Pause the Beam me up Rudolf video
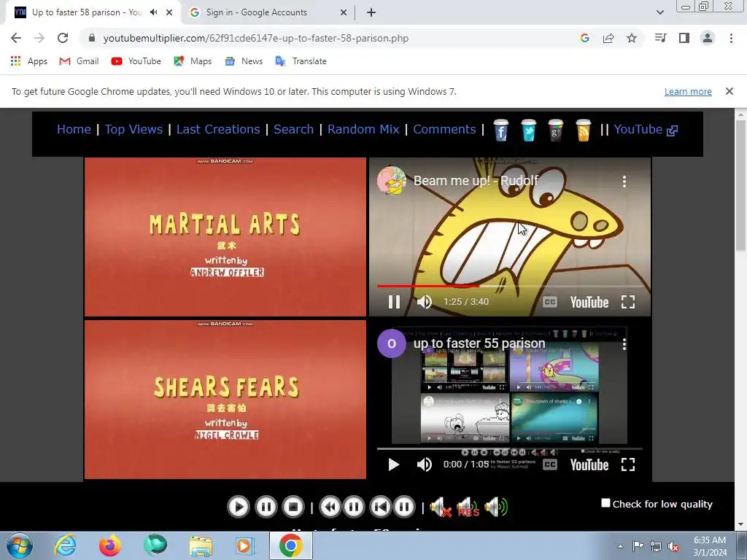 tap(394, 302)
